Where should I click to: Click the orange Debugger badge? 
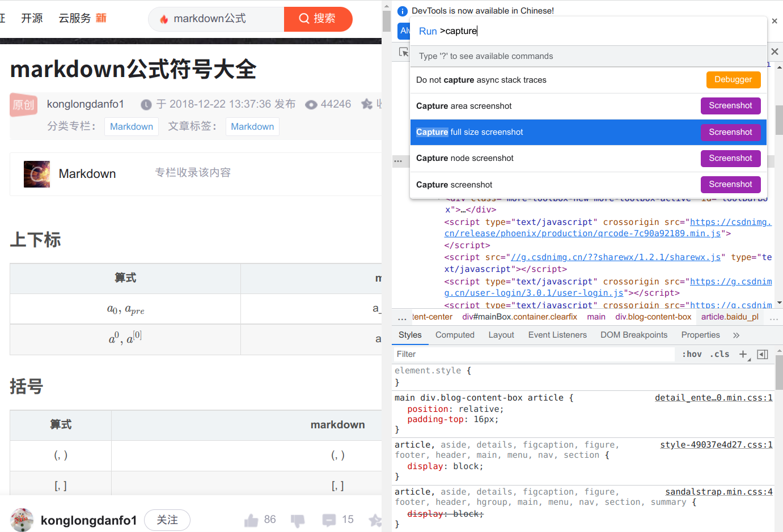(733, 80)
